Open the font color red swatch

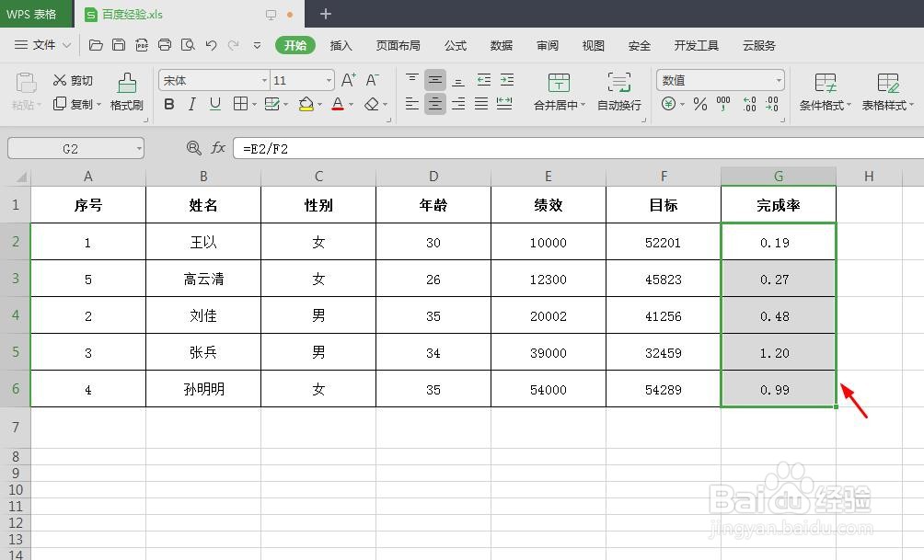339,104
